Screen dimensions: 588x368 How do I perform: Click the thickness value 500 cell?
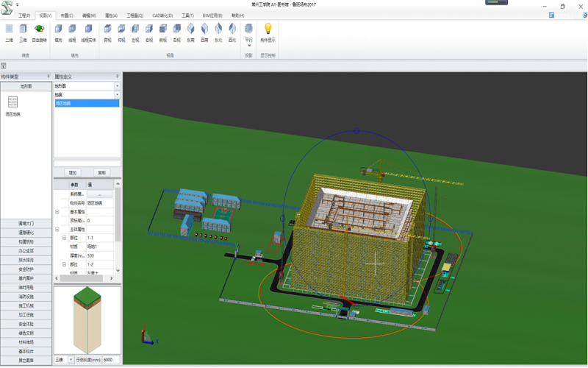coord(100,255)
